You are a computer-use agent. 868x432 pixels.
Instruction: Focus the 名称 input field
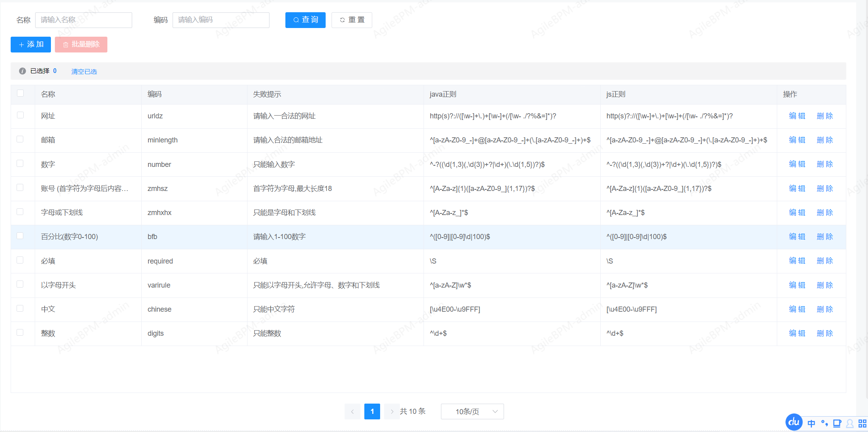(x=84, y=20)
